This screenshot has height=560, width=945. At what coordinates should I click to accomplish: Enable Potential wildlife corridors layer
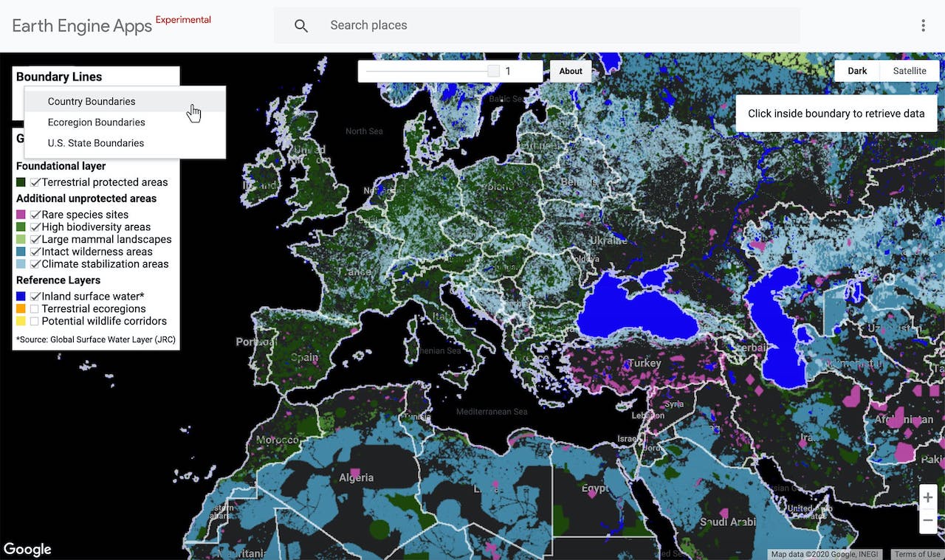35,321
